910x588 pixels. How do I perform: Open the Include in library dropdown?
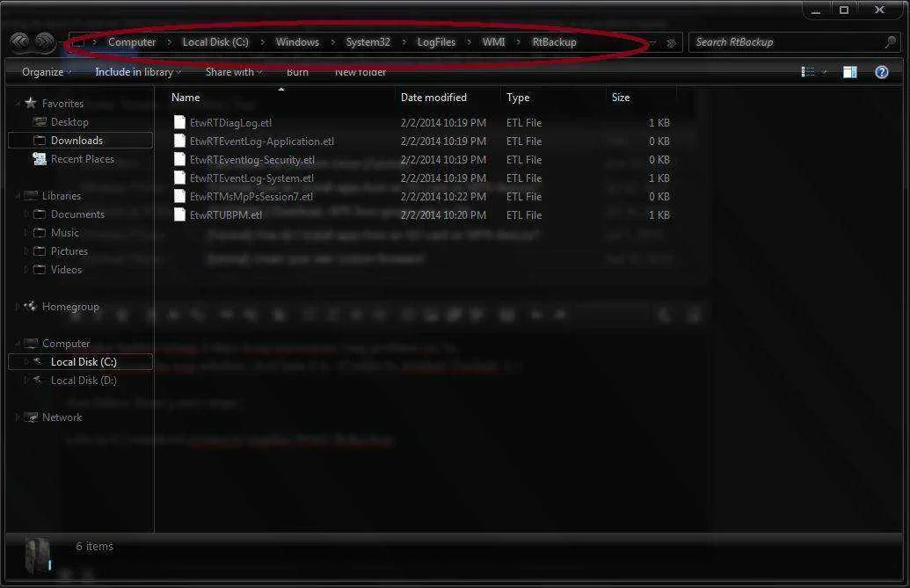coord(138,72)
